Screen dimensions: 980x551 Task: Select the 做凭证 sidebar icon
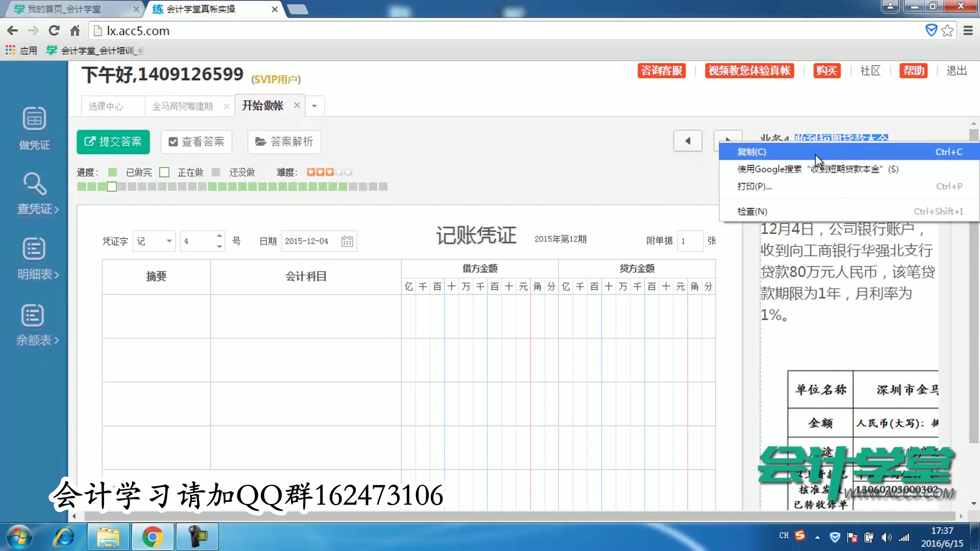pyautogui.click(x=34, y=128)
